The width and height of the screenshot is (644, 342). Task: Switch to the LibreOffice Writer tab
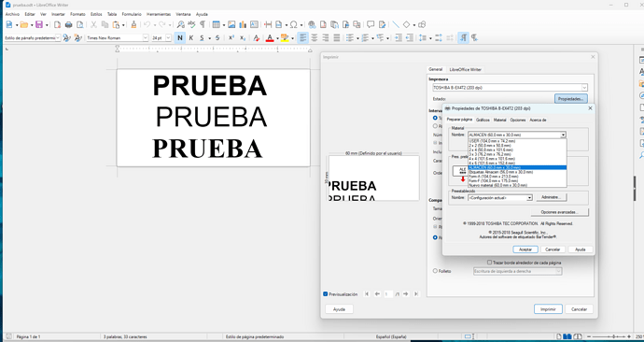click(x=466, y=70)
